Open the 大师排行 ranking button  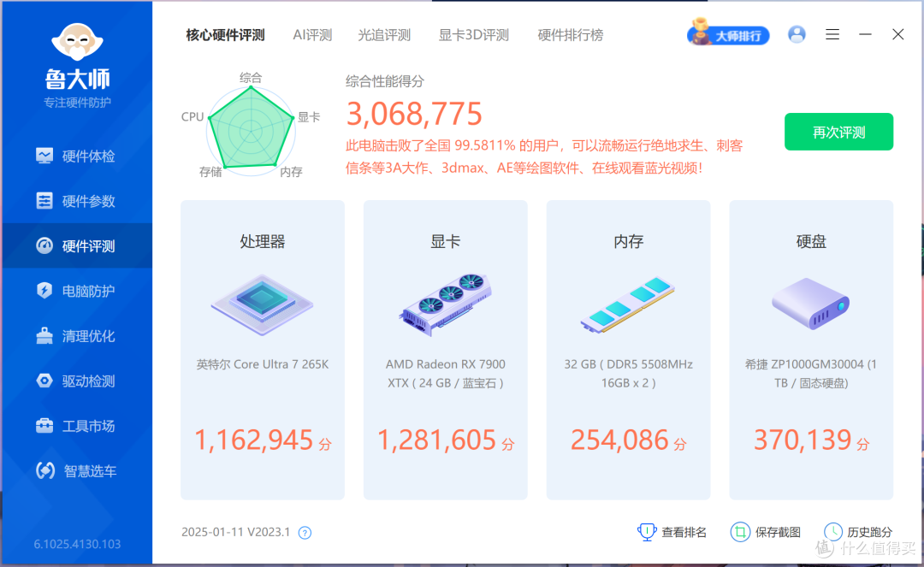(728, 35)
